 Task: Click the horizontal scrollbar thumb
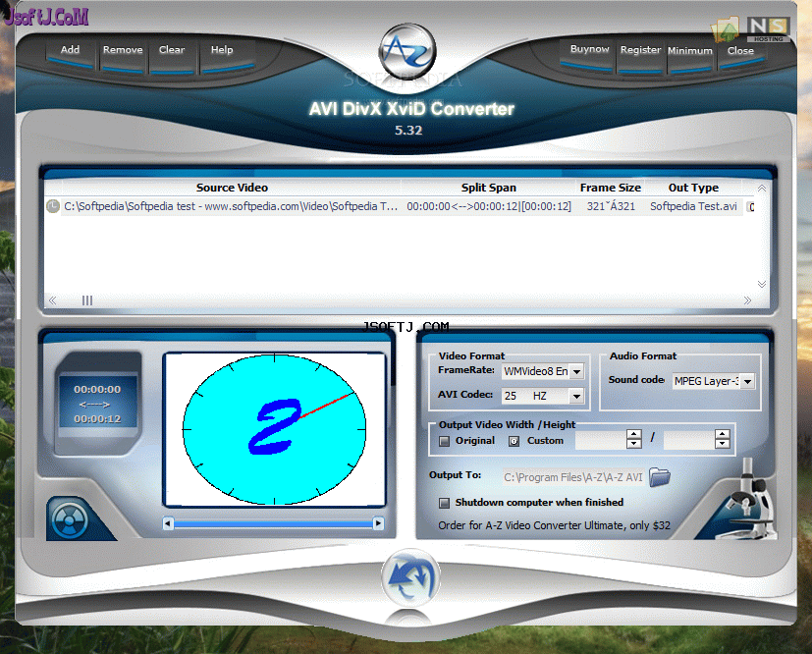pos(87,300)
